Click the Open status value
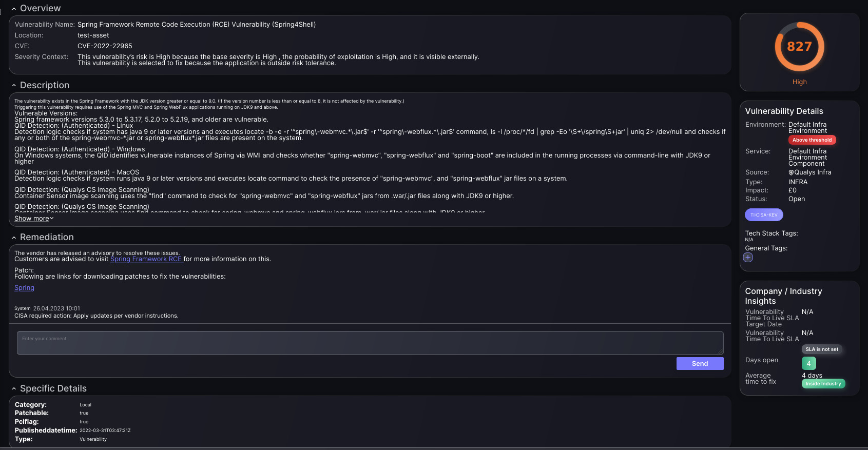 [797, 199]
